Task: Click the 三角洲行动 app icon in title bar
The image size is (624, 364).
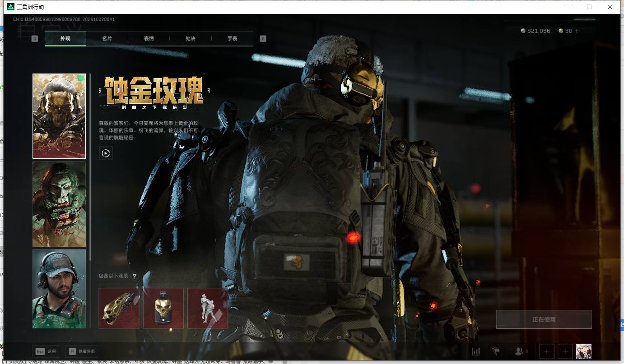Action: point(11,7)
